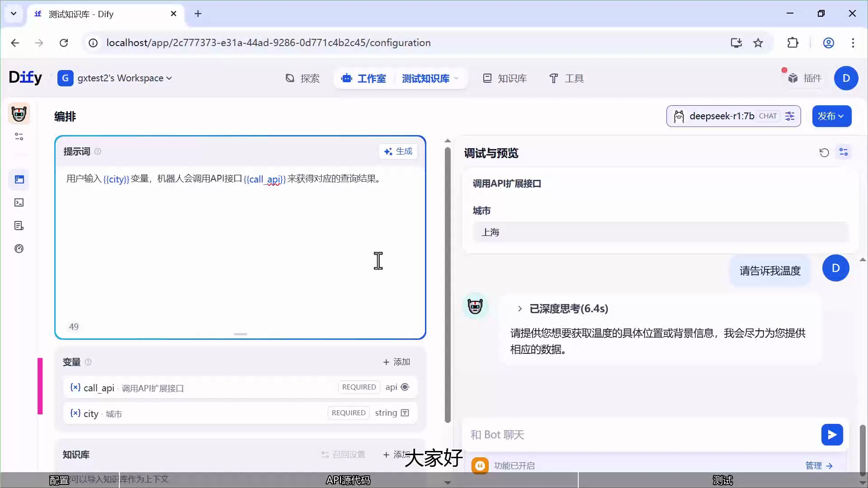The height and width of the screenshot is (488, 868).
Task: Open the gxtest2's Workspace dropdown
Action: tap(115, 78)
